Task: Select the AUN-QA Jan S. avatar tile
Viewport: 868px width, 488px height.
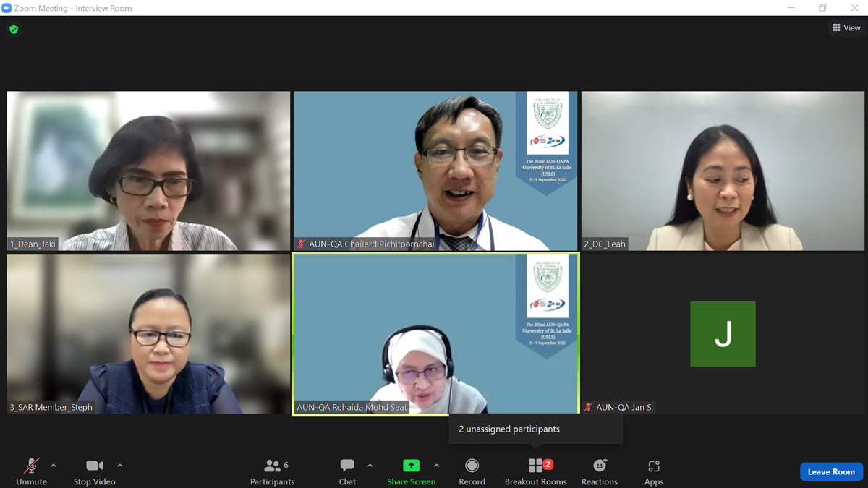Action: coord(723,334)
